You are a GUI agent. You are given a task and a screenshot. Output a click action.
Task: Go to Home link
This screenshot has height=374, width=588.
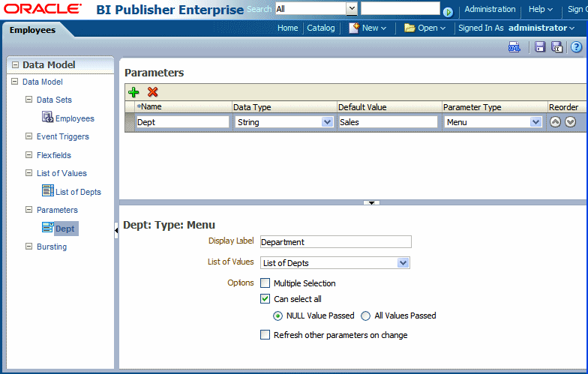pyautogui.click(x=288, y=28)
